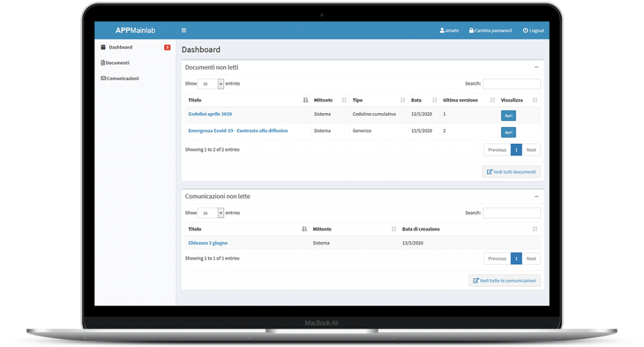Click the Logout power icon
Image resolution: width=644 pixels, height=347 pixels.
tap(525, 30)
